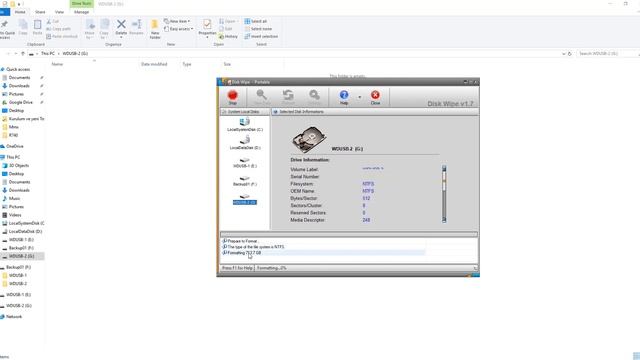Viewport: 640px width, 360px height.
Task: Click the file system type NTFS log line
Action: tap(253, 247)
